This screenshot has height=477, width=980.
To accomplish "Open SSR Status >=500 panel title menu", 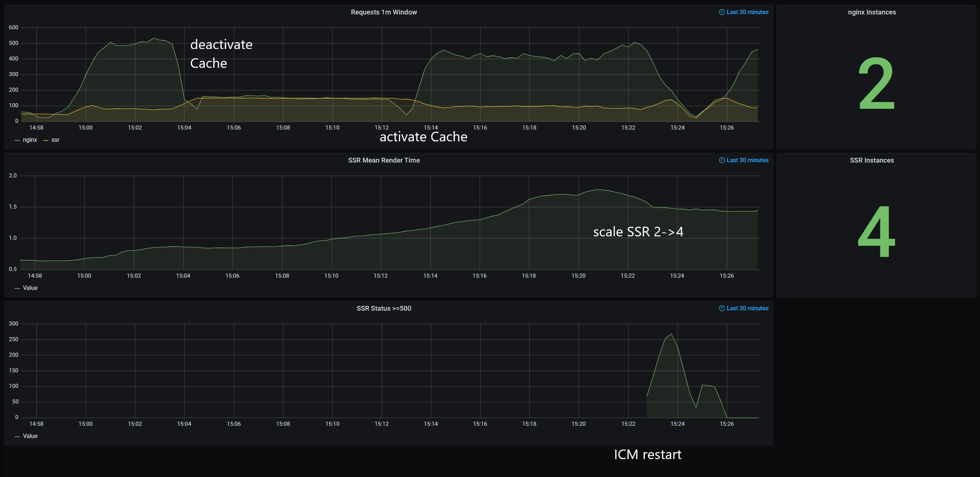I will pos(383,308).
